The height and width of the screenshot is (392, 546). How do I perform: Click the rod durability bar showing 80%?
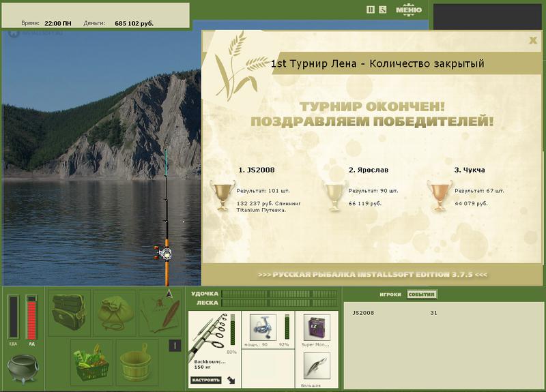tap(233, 330)
